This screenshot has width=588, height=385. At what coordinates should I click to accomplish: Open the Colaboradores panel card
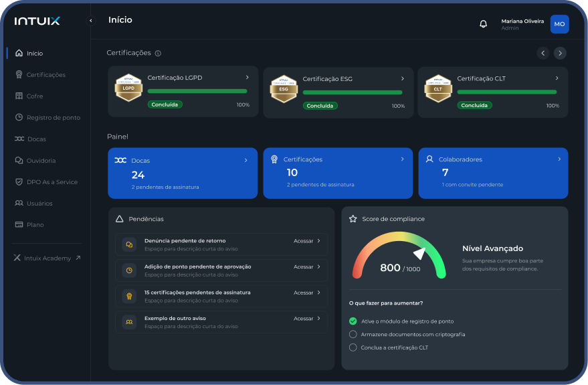click(x=493, y=173)
